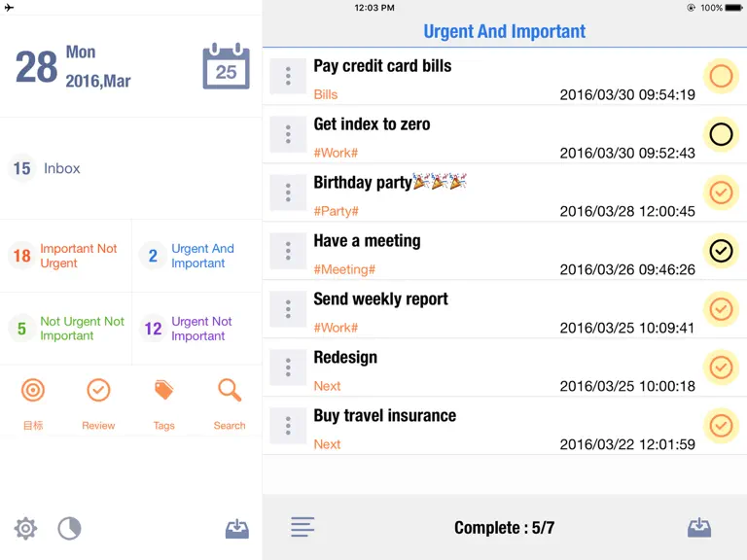Open the Inbox with 15 items

[x=131, y=168]
